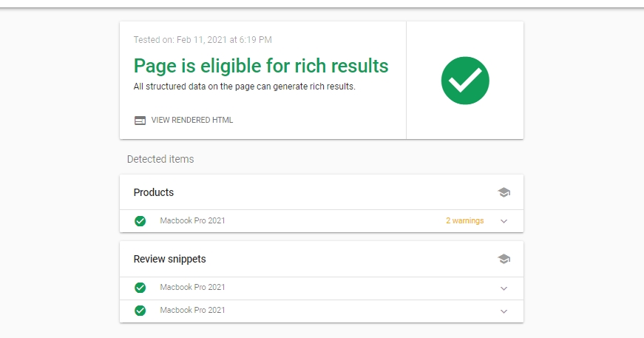Open the Review snippets graduation cap icon

[x=504, y=259]
